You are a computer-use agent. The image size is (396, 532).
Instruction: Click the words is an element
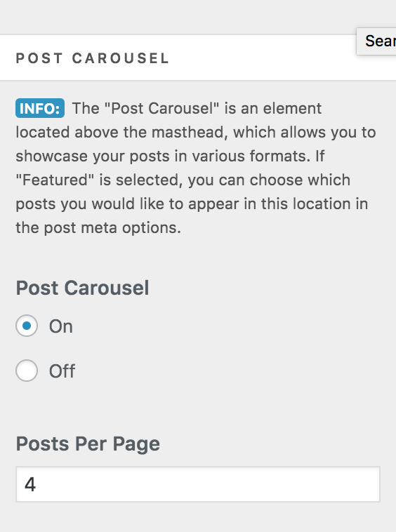coord(273,109)
